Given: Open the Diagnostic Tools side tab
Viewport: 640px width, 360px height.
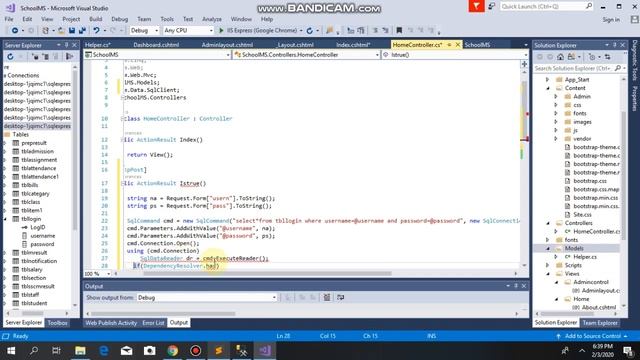Looking at the screenshot, I should 635,60.
